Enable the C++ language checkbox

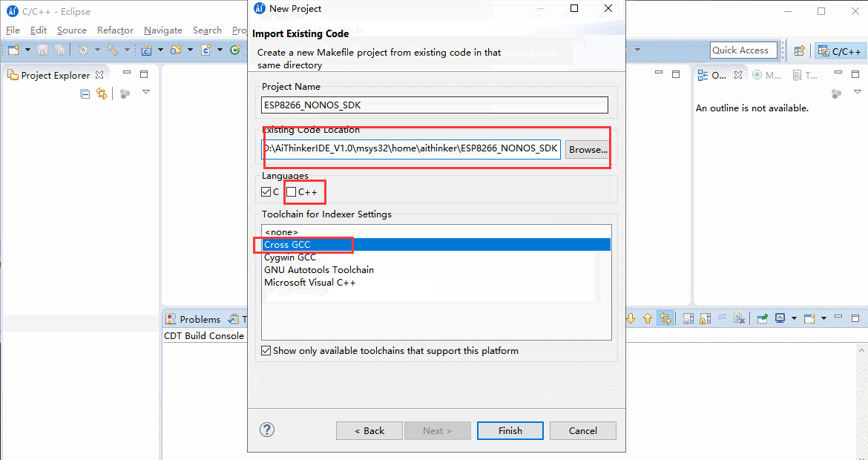(292, 192)
